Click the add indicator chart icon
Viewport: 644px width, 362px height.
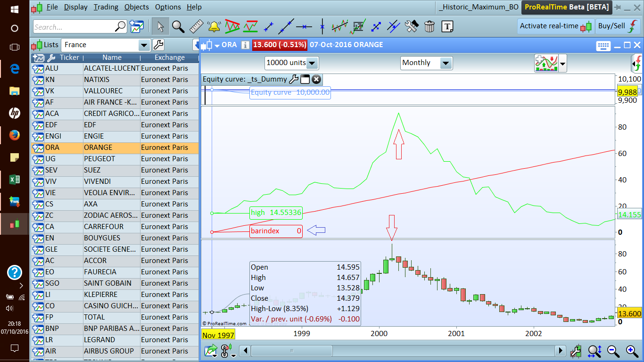[546, 63]
